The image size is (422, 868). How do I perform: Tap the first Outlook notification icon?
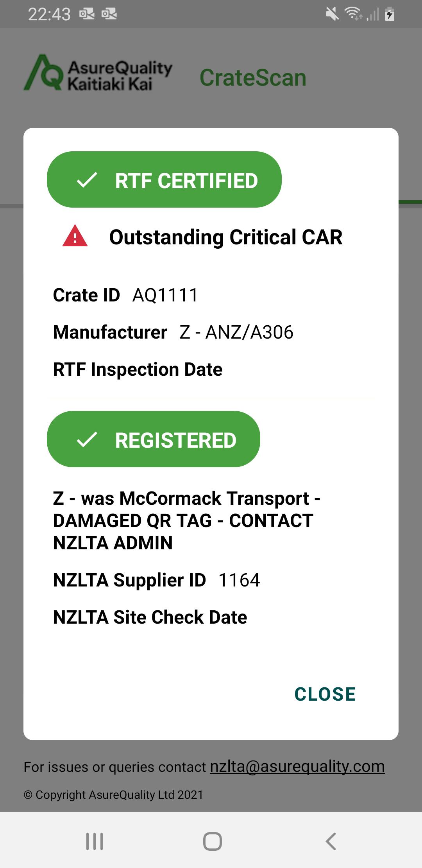coord(87,14)
